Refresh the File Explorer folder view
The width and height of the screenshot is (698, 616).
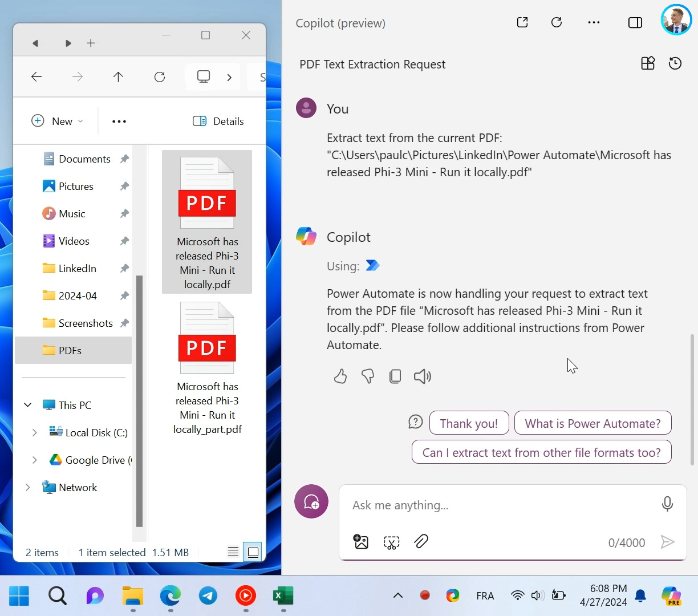pos(160,77)
